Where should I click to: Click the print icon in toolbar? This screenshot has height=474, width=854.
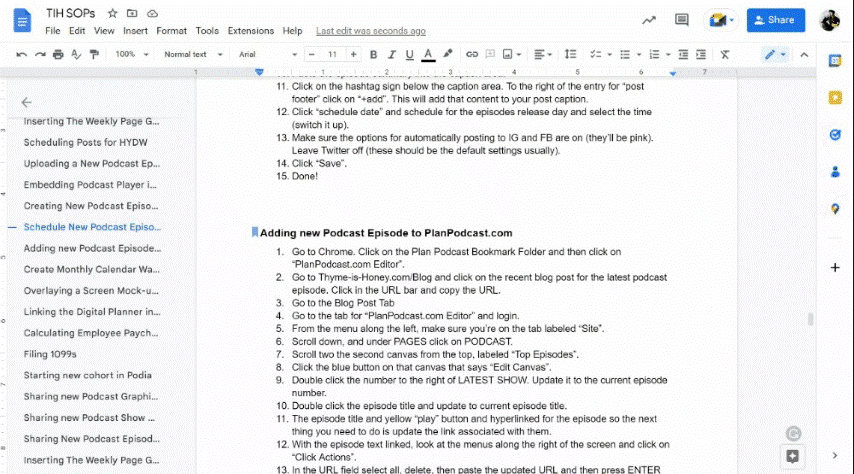58,54
